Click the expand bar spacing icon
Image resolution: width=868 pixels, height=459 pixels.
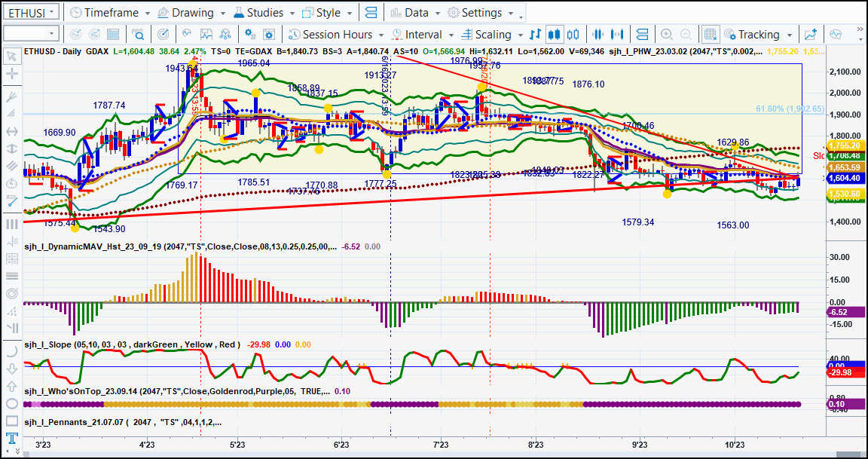[x=616, y=35]
